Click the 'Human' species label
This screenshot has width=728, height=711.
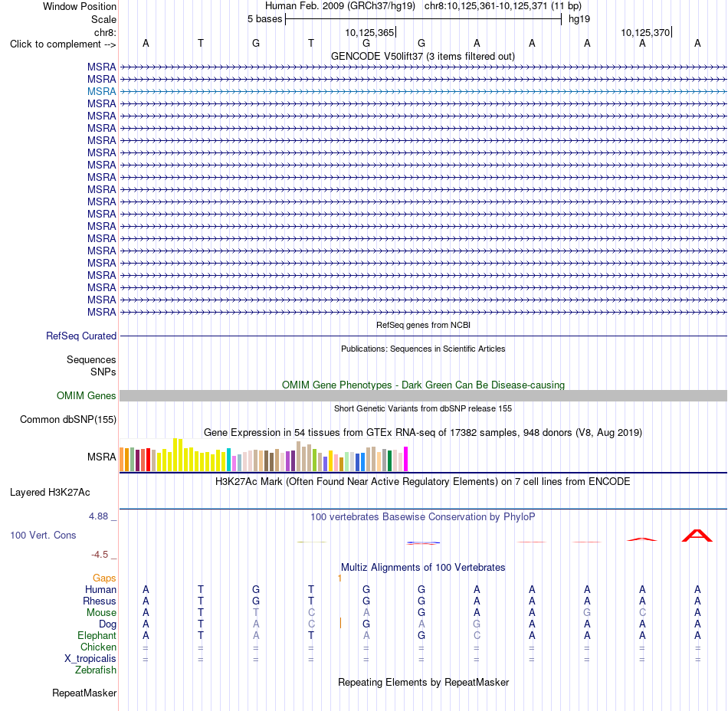coord(100,589)
